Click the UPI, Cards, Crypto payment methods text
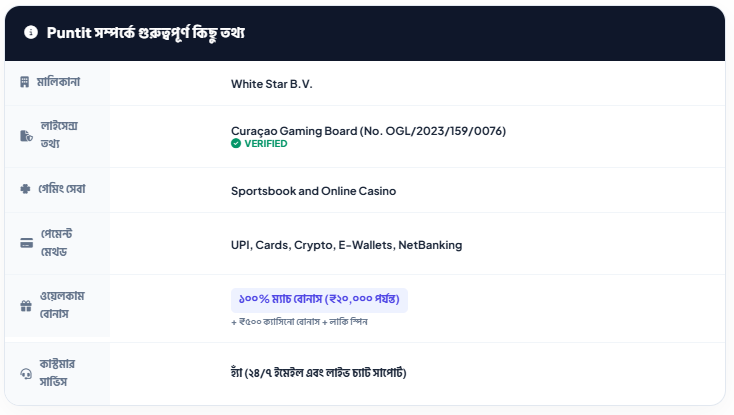Viewport: 734px width, 415px height. pos(346,245)
